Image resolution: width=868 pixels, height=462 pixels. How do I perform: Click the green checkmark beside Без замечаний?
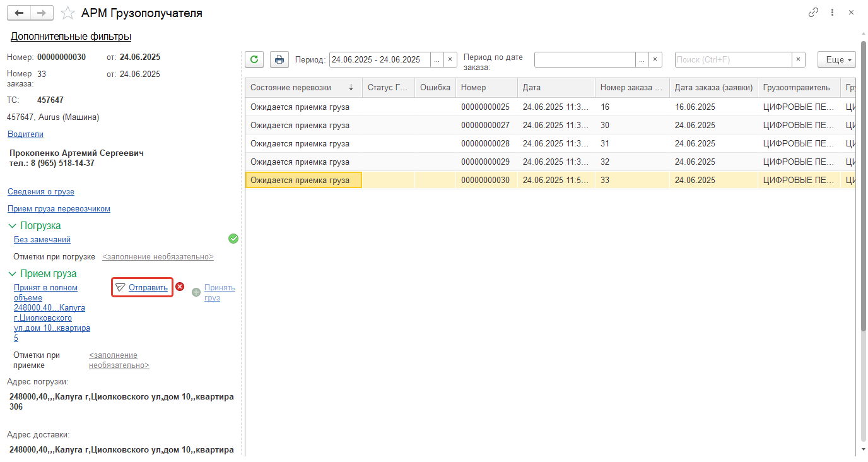point(233,239)
